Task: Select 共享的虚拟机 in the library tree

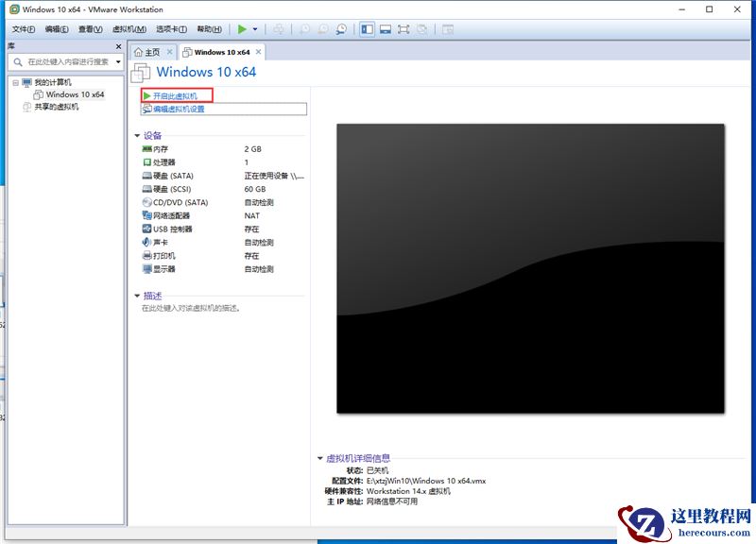Action: click(x=57, y=105)
